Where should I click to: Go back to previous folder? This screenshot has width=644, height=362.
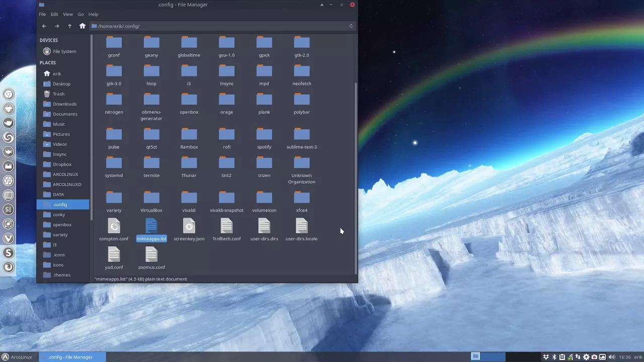(44, 26)
